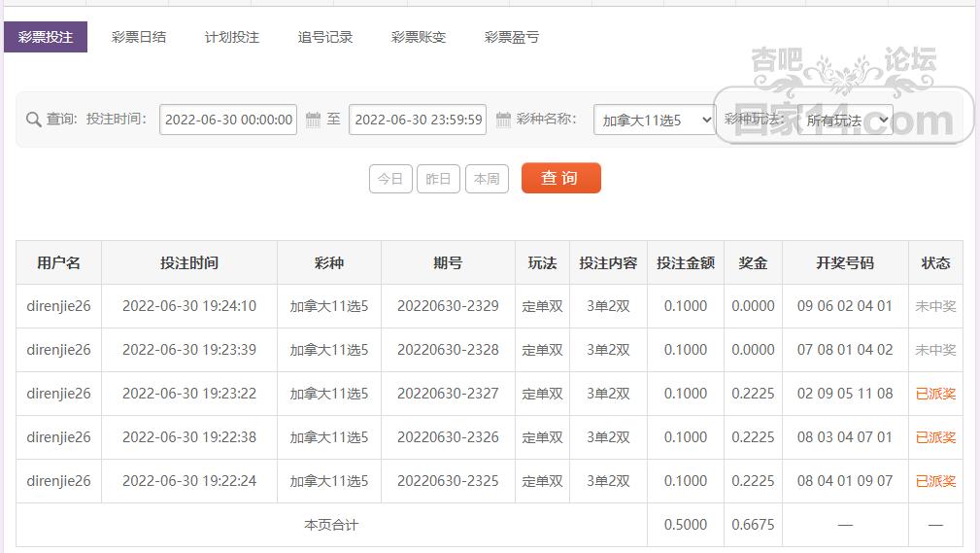Click 投注时间 column header
The image size is (980, 553).
(x=189, y=262)
